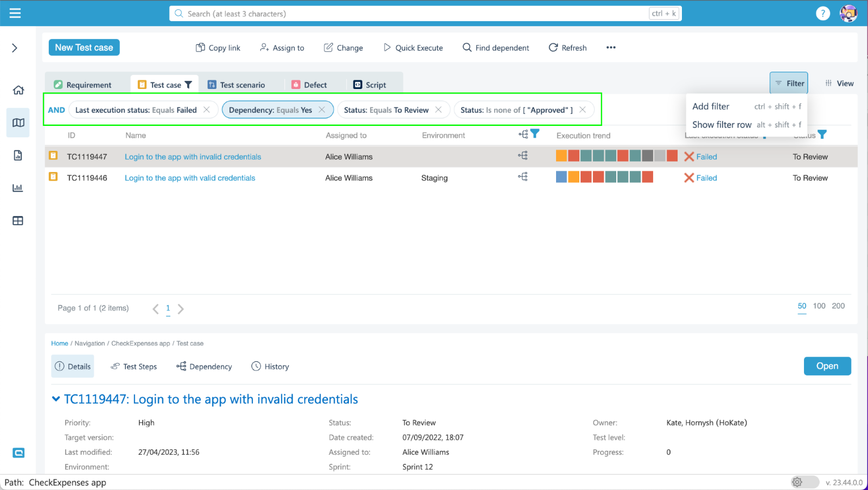868x490 pixels.
Task: Open Login with valid credentials link
Action: coord(190,178)
